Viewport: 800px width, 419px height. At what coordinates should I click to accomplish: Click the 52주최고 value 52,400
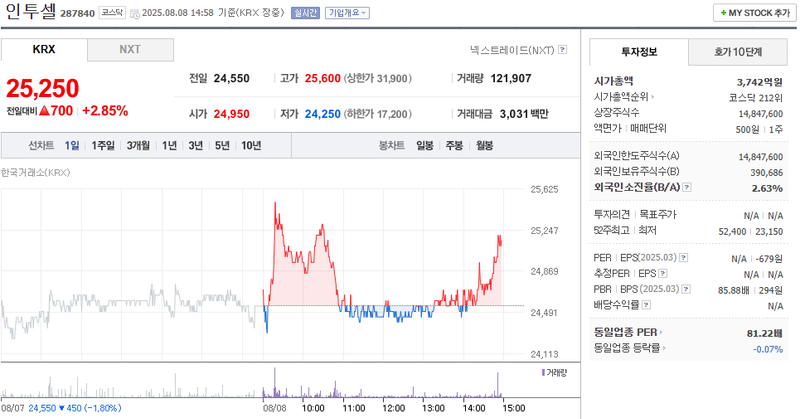[732, 232]
